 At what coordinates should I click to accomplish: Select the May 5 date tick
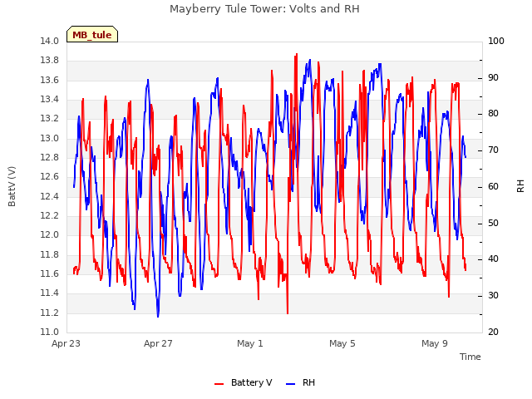(x=342, y=343)
